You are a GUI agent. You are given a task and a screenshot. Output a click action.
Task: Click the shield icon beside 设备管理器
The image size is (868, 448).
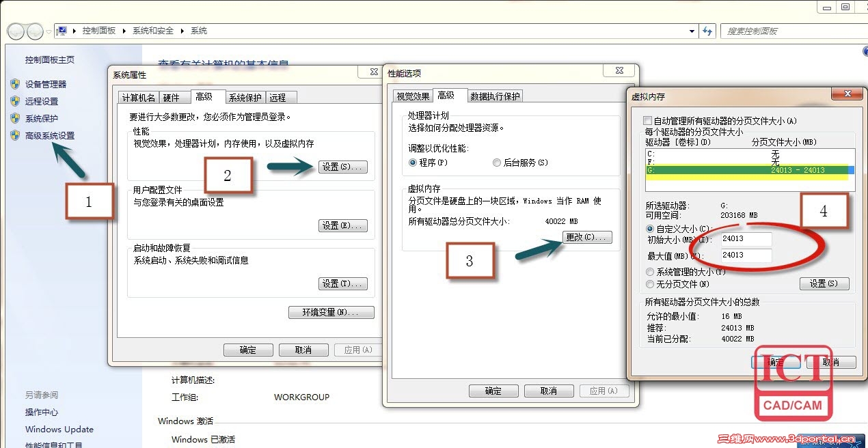[15, 84]
